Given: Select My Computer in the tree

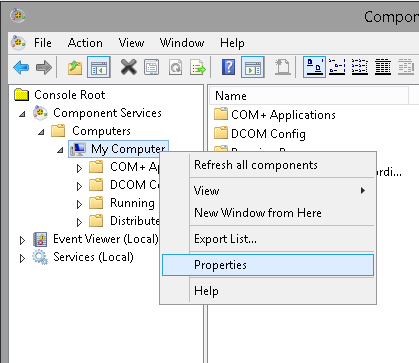Looking at the screenshot, I should (x=128, y=149).
